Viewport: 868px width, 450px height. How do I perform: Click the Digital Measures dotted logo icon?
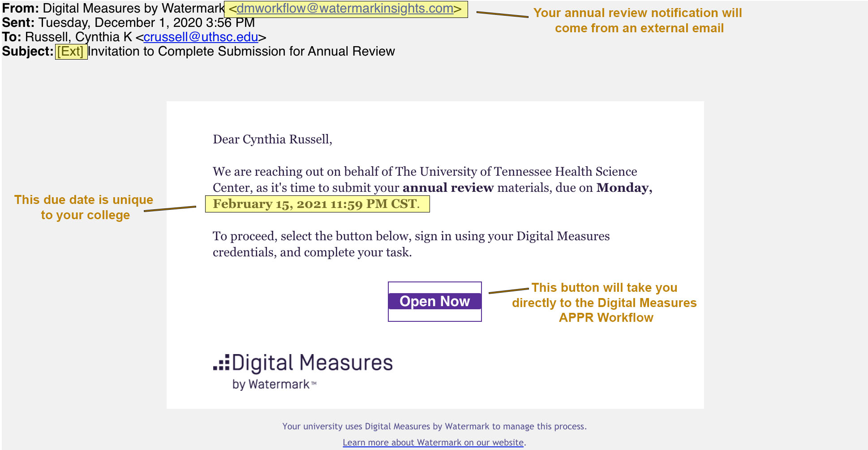221,363
